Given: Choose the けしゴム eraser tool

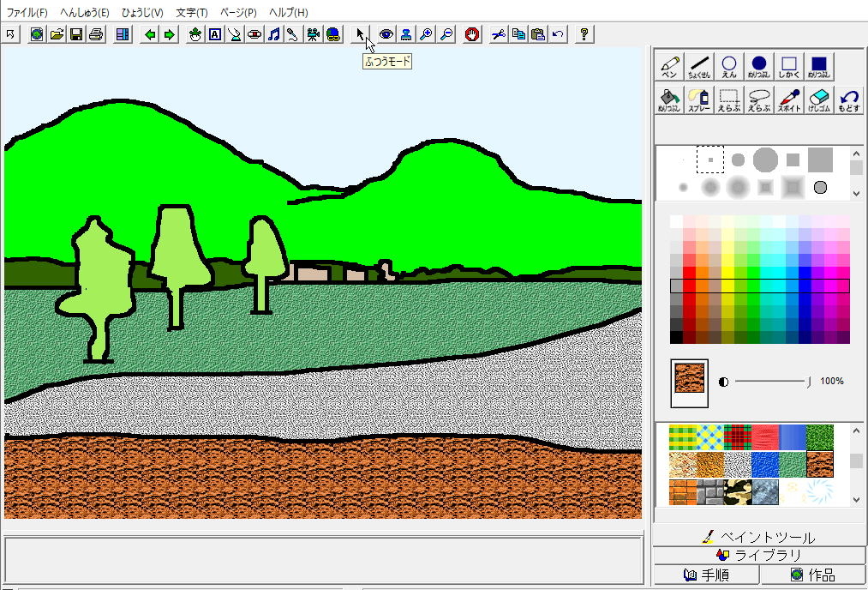Looking at the screenshot, I should 819,99.
